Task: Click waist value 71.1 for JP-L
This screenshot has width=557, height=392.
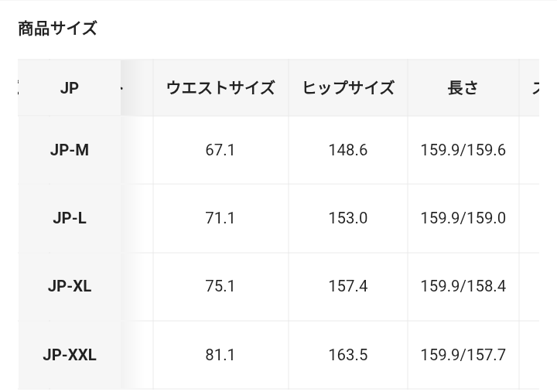Action: pos(220,218)
